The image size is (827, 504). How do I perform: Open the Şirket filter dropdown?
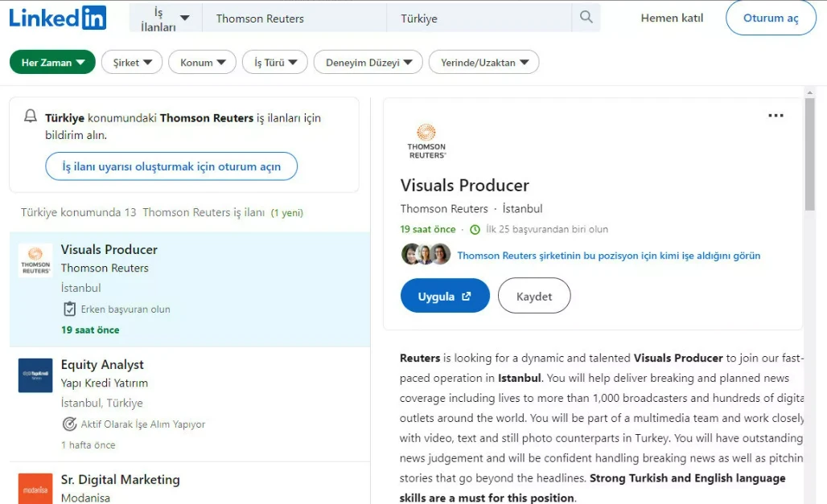132,63
